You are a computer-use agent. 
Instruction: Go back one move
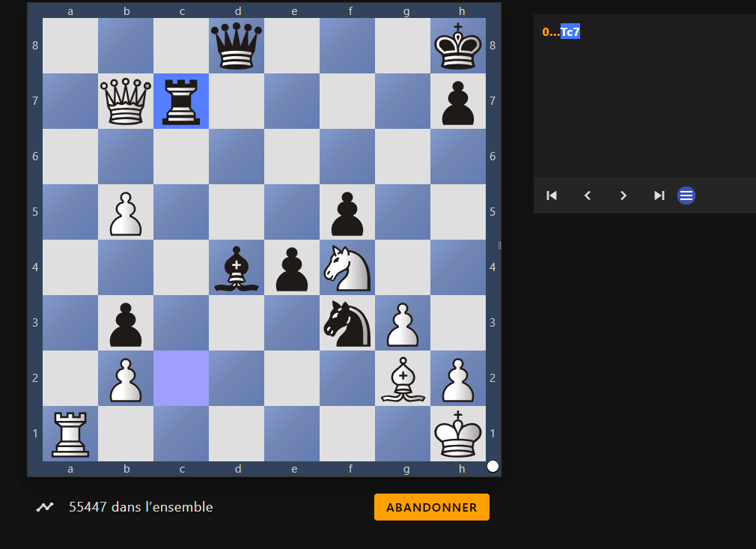click(588, 195)
